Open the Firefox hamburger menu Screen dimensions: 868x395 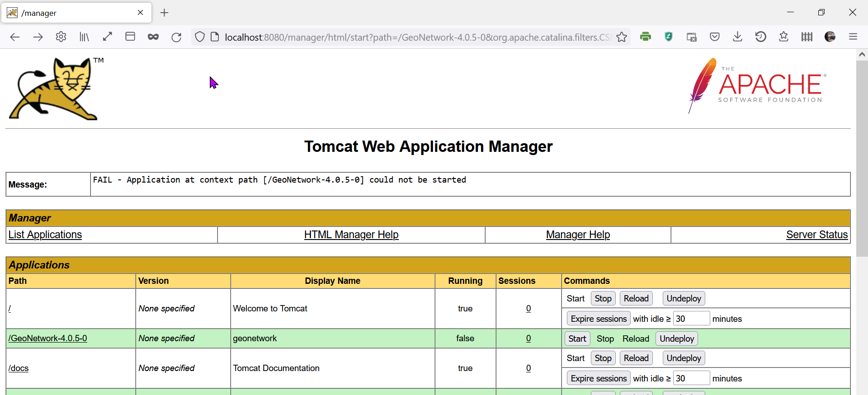pos(853,37)
